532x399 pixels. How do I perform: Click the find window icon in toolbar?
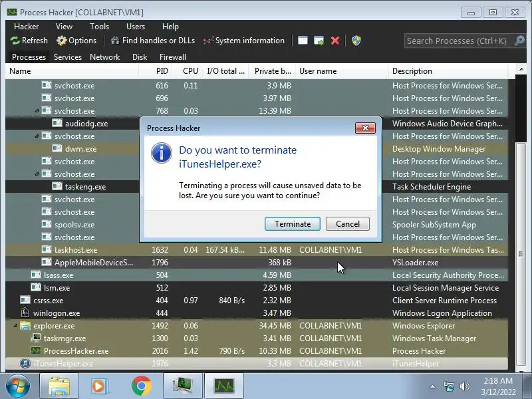tap(303, 41)
